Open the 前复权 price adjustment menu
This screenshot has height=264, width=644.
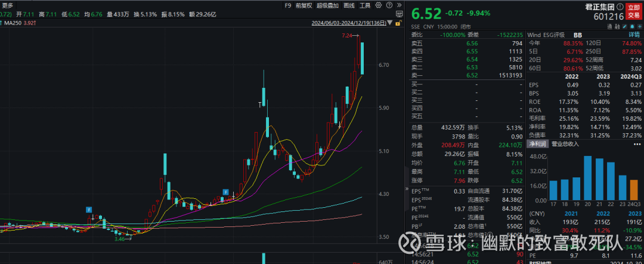[304, 5]
